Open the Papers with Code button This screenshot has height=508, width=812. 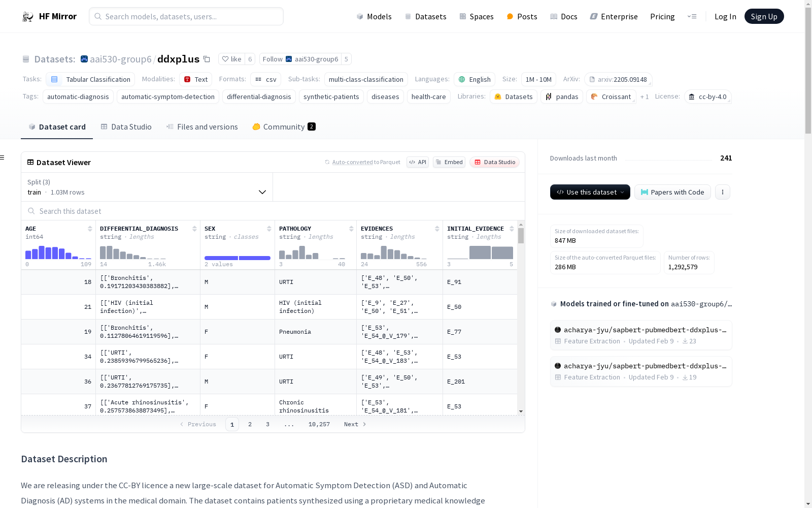tap(672, 192)
